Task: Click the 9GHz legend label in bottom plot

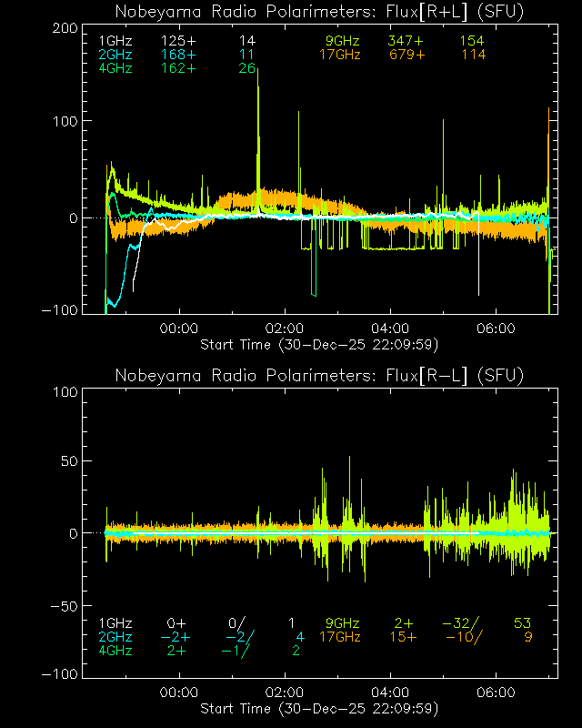Action: pyautogui.click(x=343, y=623)
